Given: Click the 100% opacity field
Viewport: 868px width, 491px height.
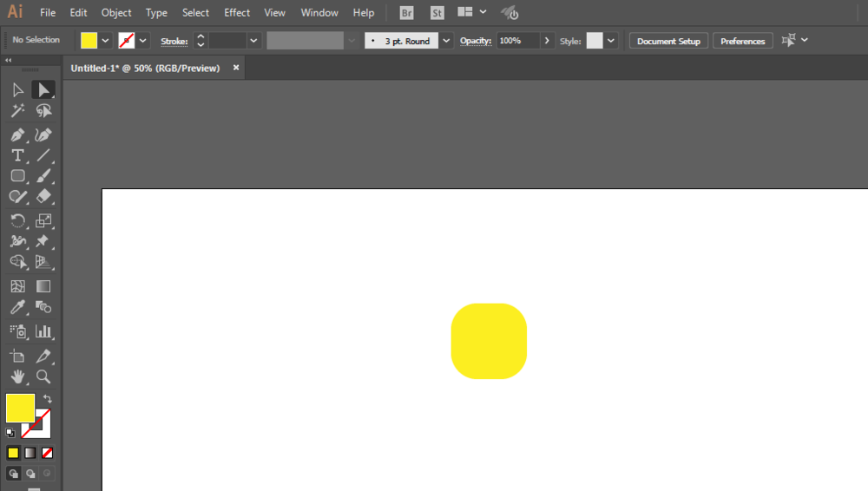Looking at the screenshot, I should 517,41.
